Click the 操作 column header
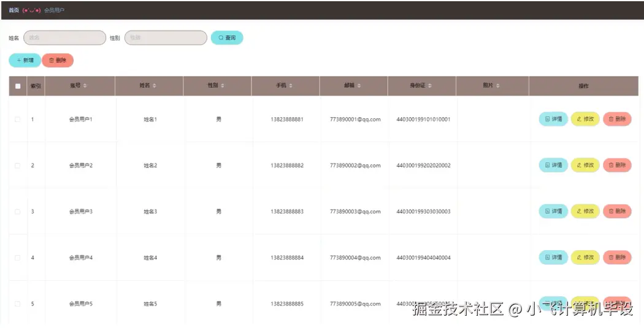Viewport: 644px width, 328px height. (584, 86)
